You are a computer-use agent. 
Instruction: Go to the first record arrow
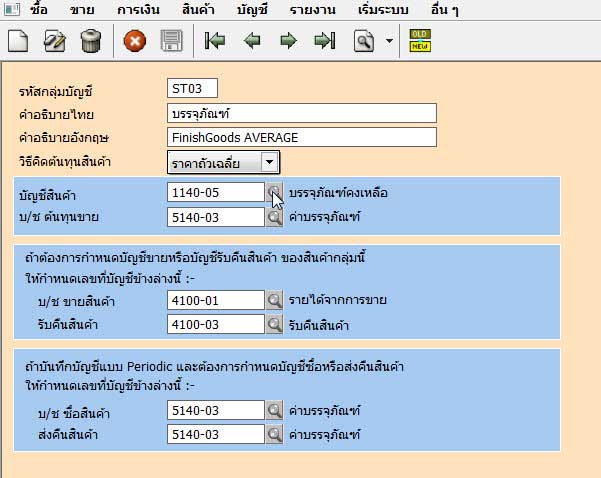(215, 41)
